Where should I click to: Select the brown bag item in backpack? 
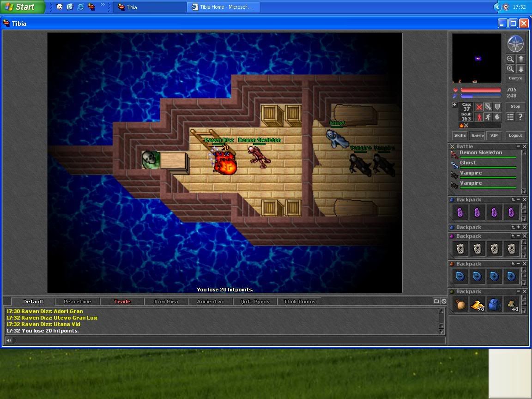[x=460, y=304]
